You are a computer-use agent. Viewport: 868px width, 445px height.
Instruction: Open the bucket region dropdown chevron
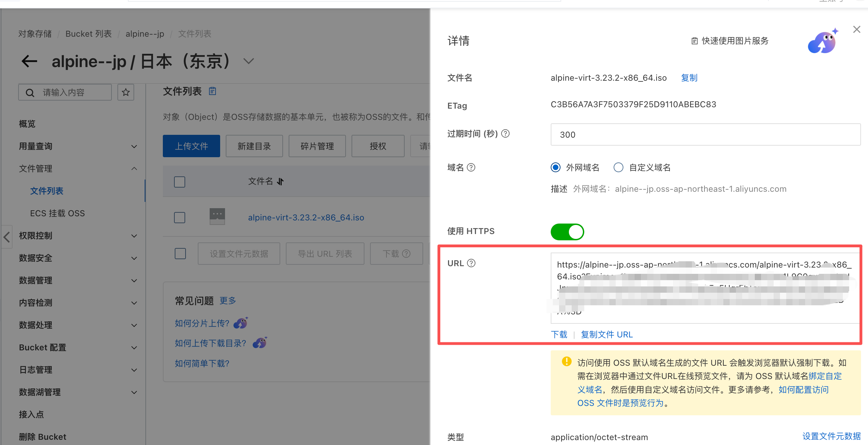[248, 61]
